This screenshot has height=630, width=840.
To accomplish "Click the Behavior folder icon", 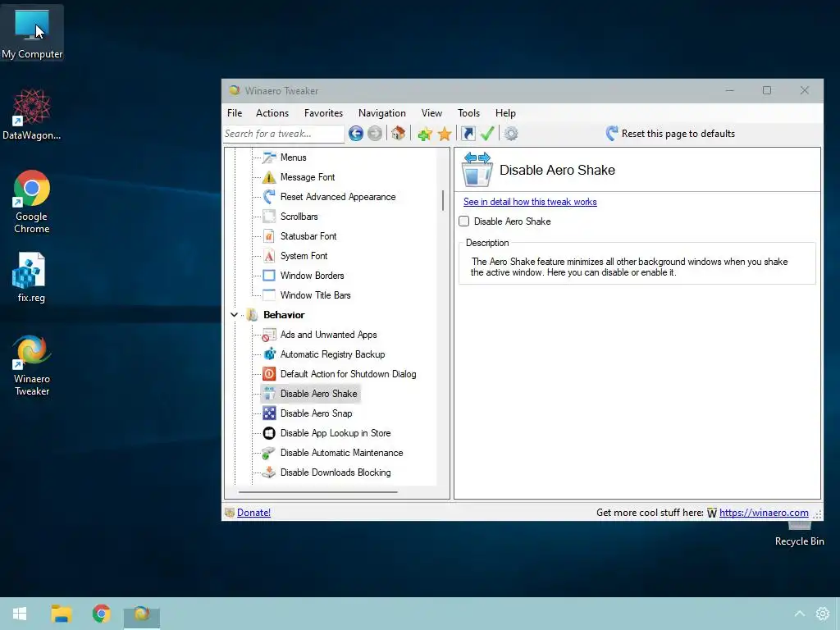I will tap(253, 315).
